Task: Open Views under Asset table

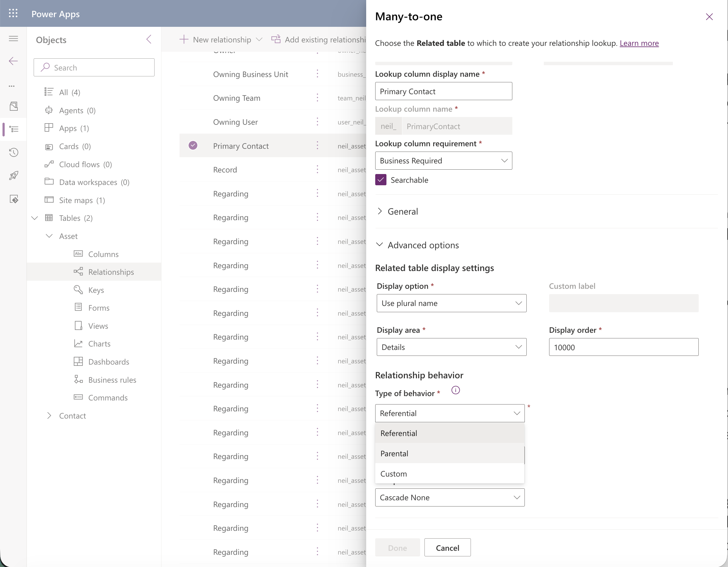Action: [98, 326]
